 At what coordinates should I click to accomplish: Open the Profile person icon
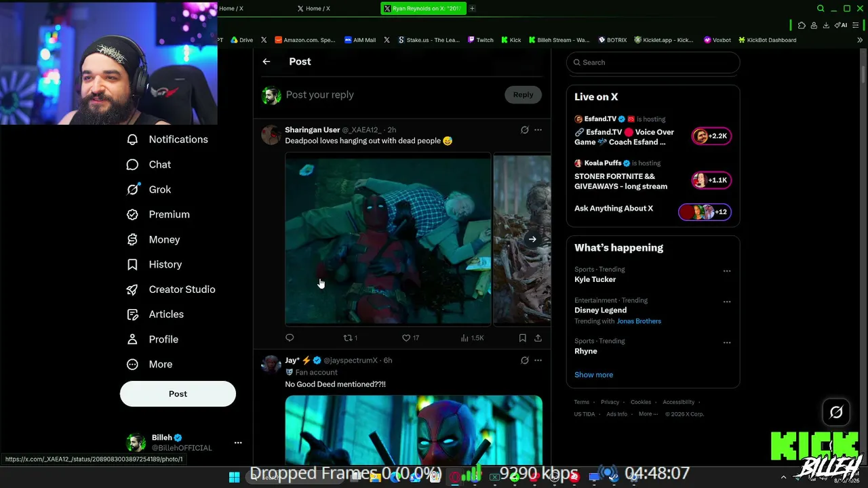[x=133, y=340]
